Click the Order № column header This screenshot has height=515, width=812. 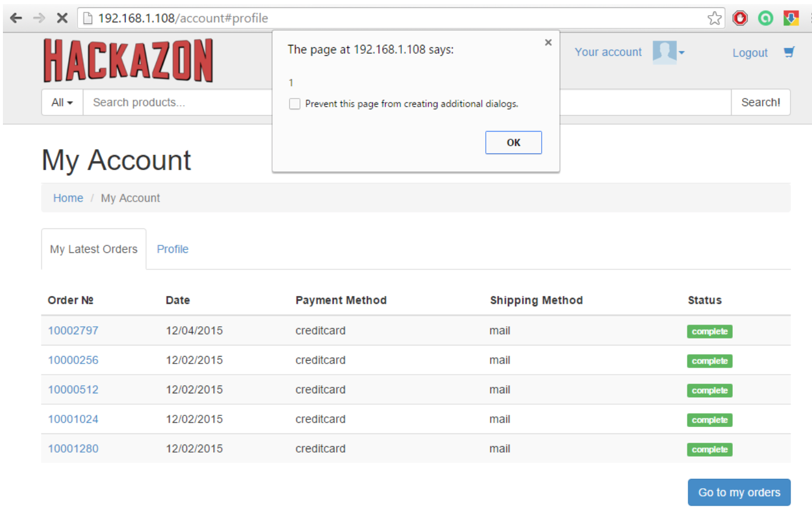[70, 300]
